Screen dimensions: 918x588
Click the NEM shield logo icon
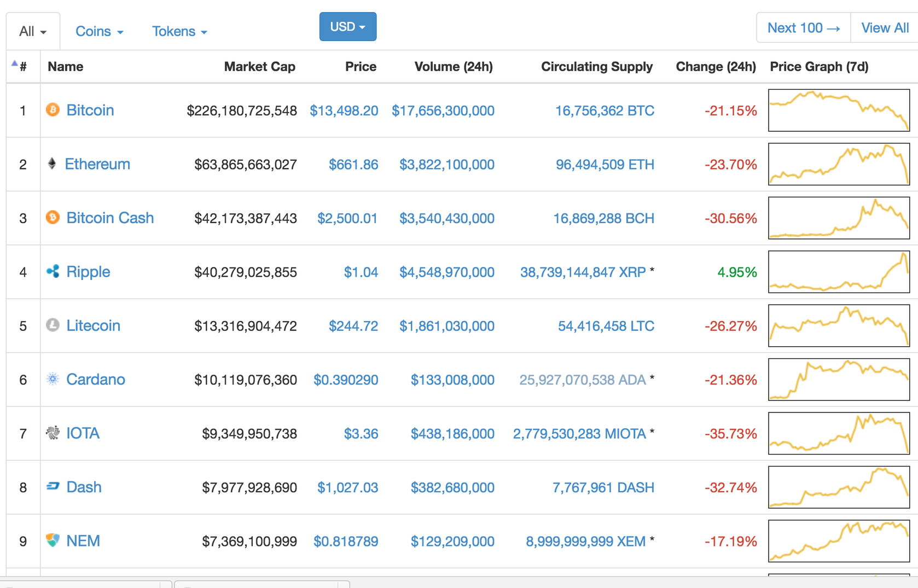pos(53,540)
